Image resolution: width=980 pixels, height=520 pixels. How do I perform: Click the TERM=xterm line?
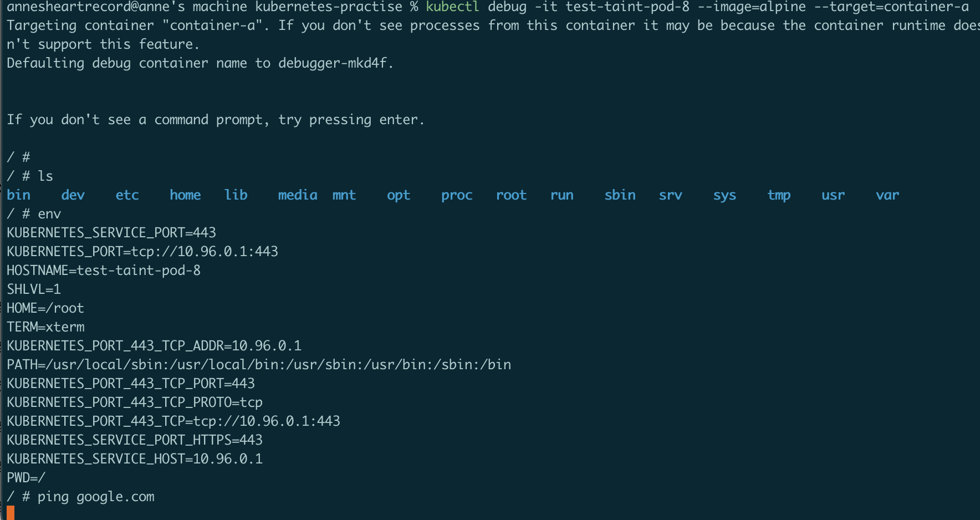[x=45, y=327]
